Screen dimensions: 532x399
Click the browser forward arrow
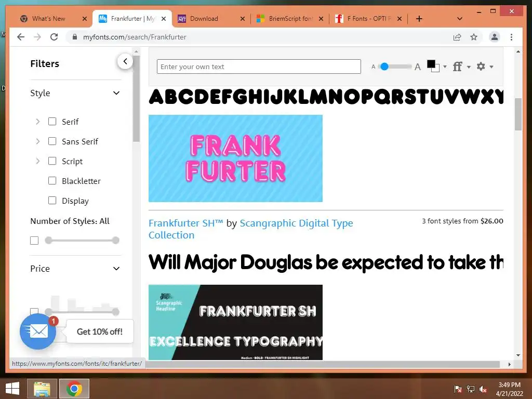pyautogui.click(x=37, y=37)
